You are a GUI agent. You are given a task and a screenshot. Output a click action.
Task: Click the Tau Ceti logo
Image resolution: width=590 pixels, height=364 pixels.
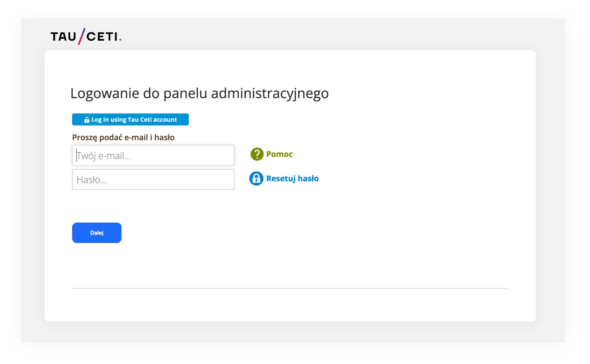pos(86,36)
